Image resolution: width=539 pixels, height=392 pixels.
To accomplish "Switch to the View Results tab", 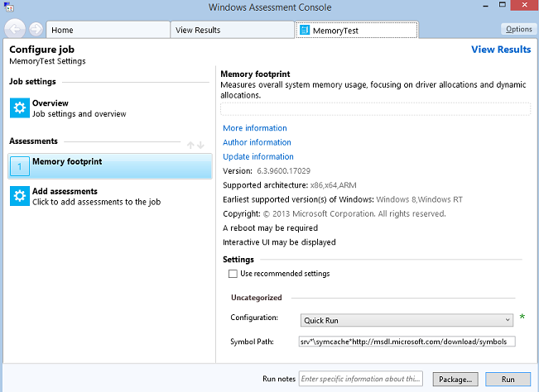I will point(232,30).
